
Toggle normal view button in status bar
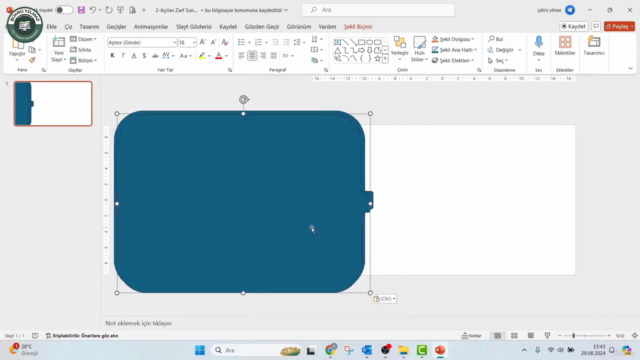(498, 336)
